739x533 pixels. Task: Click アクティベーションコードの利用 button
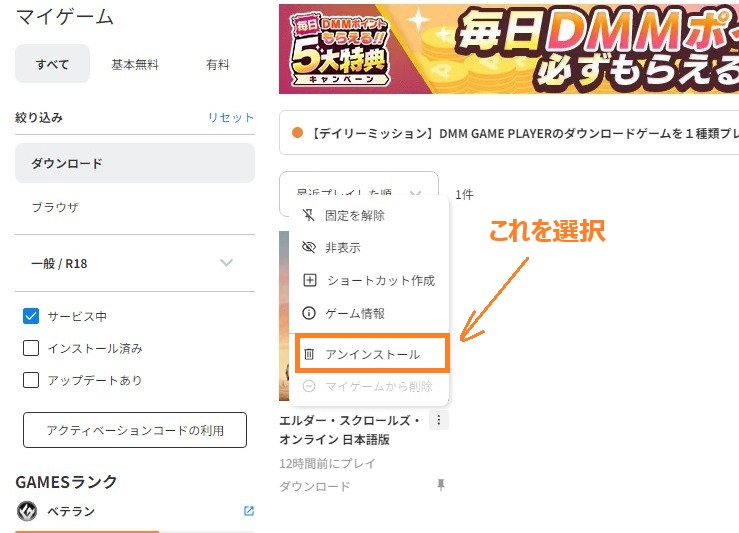point(135,430)
